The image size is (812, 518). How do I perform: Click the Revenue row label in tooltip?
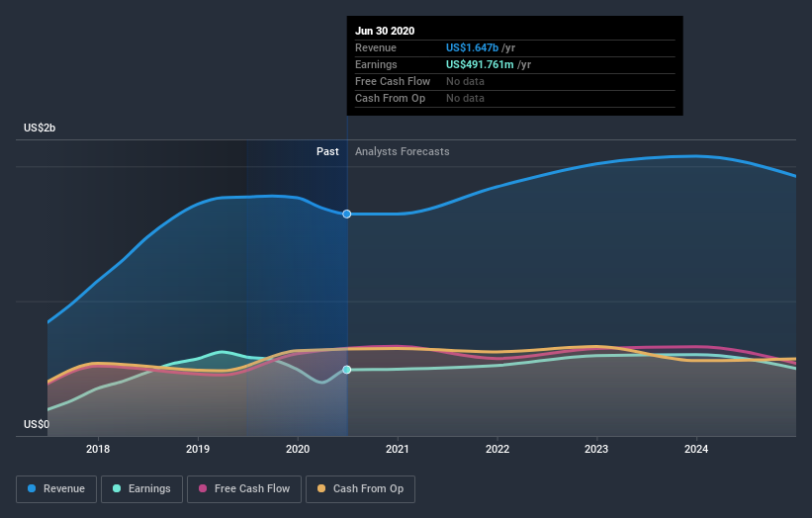coord(376,47)
